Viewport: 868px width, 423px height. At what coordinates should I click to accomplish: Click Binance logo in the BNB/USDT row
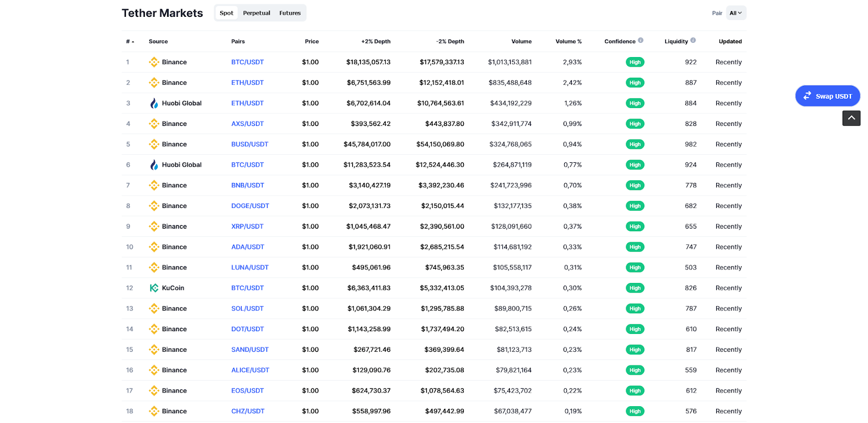[x=154, y=185]
